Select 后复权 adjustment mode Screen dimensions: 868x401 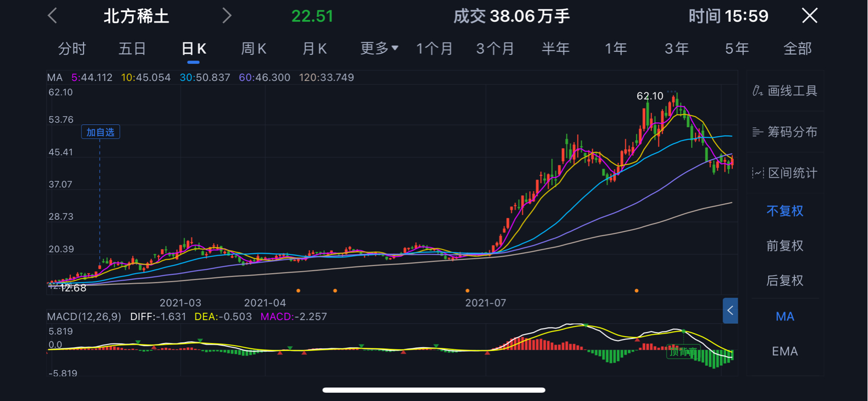point(784,281)
